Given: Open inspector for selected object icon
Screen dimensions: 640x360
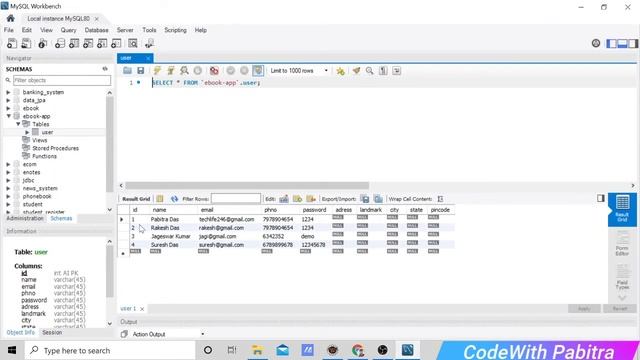Looking at the screenshot, I should [x=42, y=43].
